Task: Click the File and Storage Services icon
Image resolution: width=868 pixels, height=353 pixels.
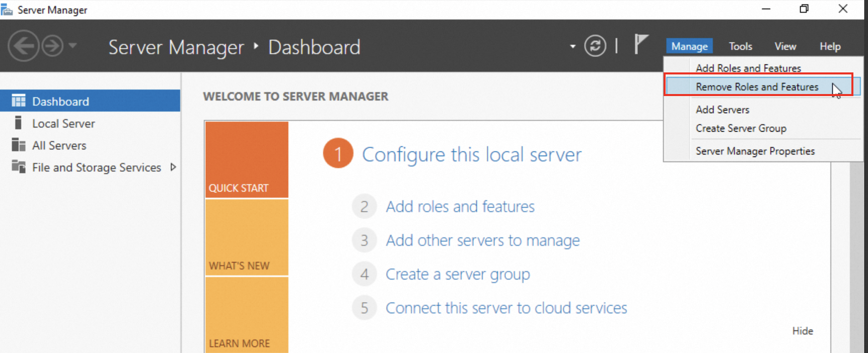Action: coord(19,167)
